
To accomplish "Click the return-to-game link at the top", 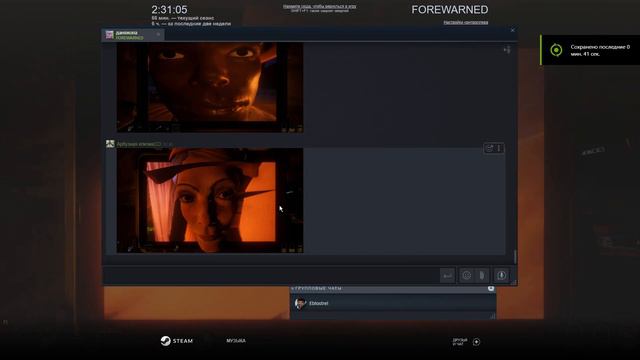I will [320, 7].
